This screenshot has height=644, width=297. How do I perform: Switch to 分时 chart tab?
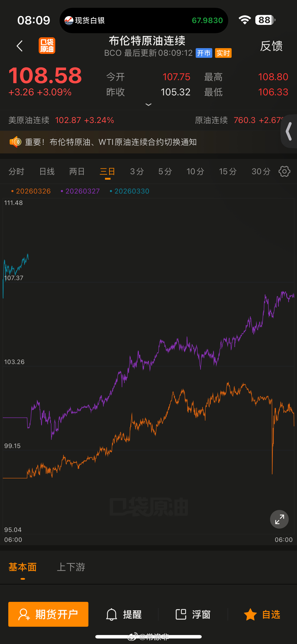17,172
